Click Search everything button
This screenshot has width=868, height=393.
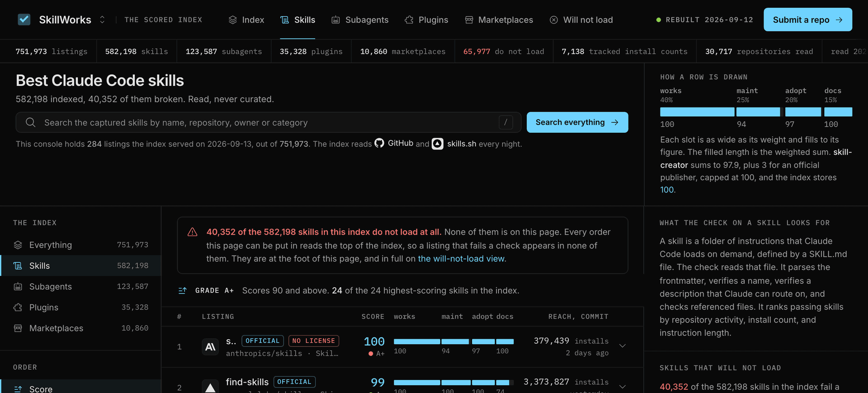[x=577, y=122]
